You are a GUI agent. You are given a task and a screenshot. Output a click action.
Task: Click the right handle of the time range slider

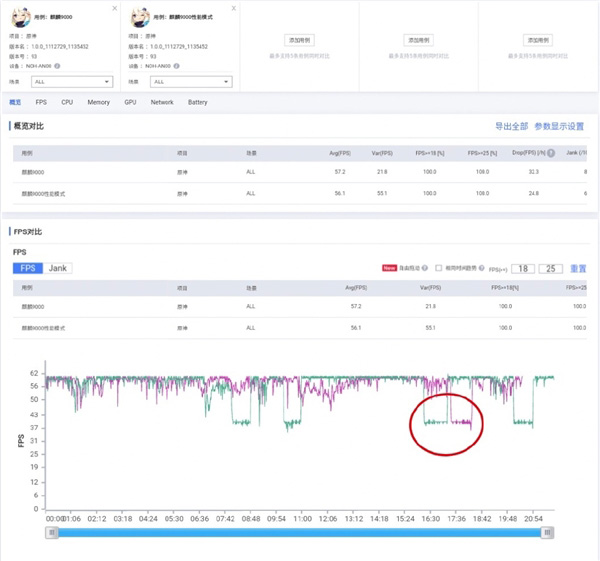(x=547, y=533)
